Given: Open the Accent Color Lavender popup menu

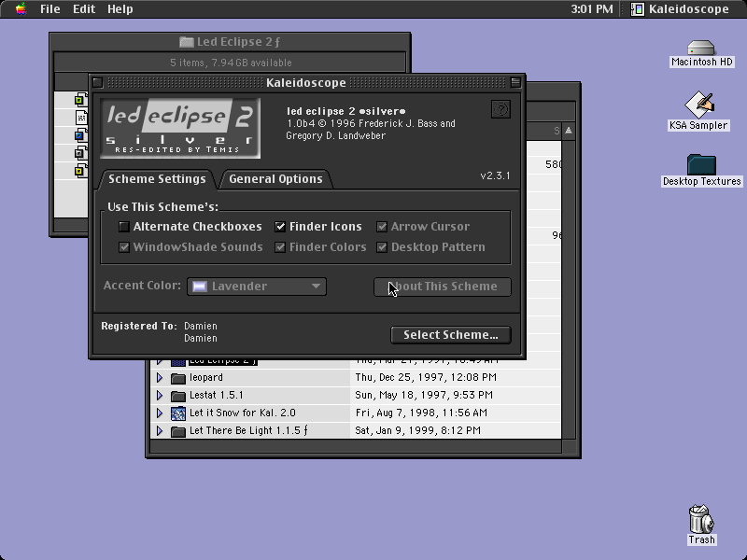Looking at the screenshot, I should coord(257,287).
